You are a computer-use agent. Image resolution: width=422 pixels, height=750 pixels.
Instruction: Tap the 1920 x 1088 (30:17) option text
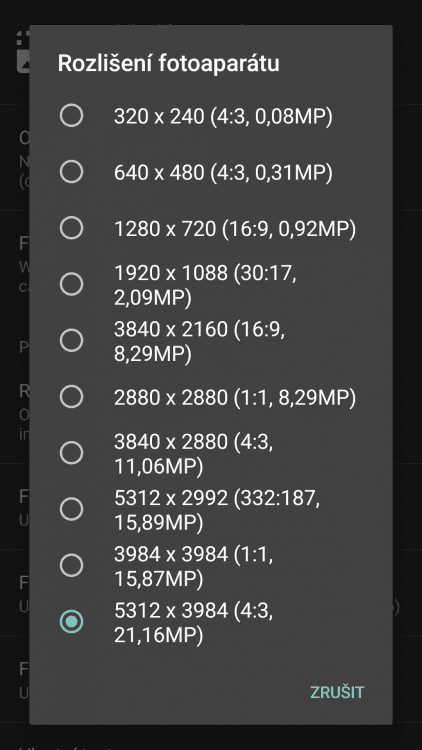205,285
